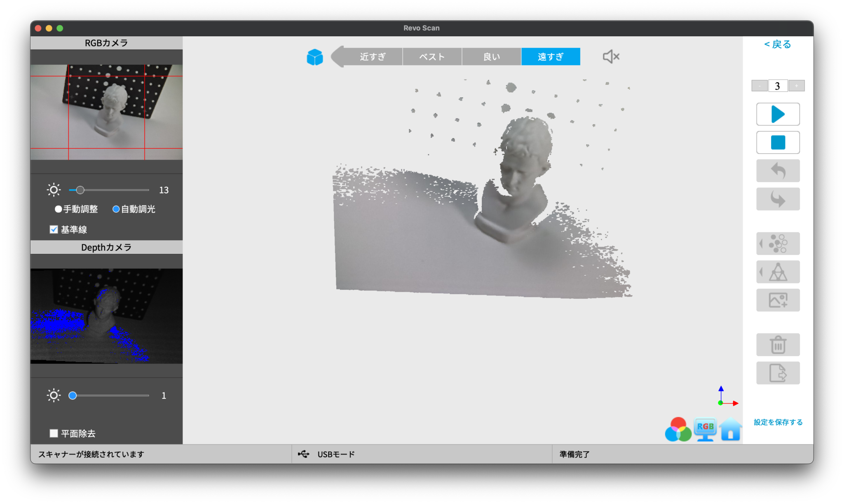Click the RGBカメラ panel header

[106, 43]
